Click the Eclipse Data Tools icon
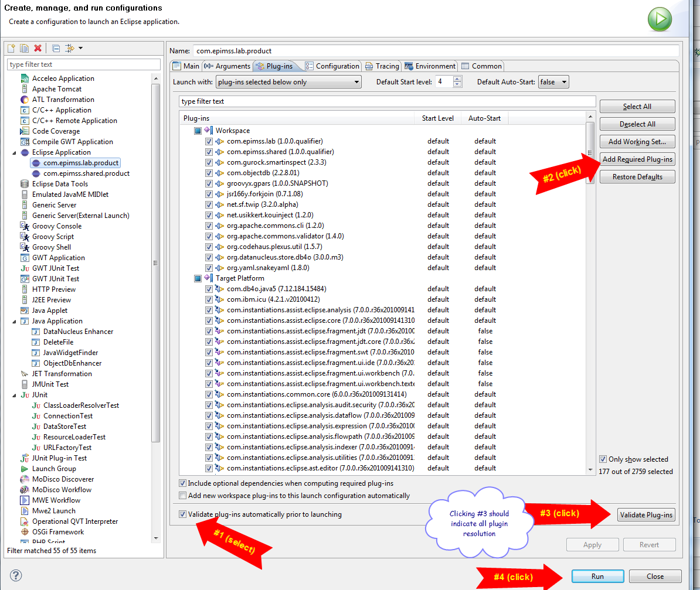Image resolution: width=700 pixels, height=590 pixels. (x=25, y=184)
